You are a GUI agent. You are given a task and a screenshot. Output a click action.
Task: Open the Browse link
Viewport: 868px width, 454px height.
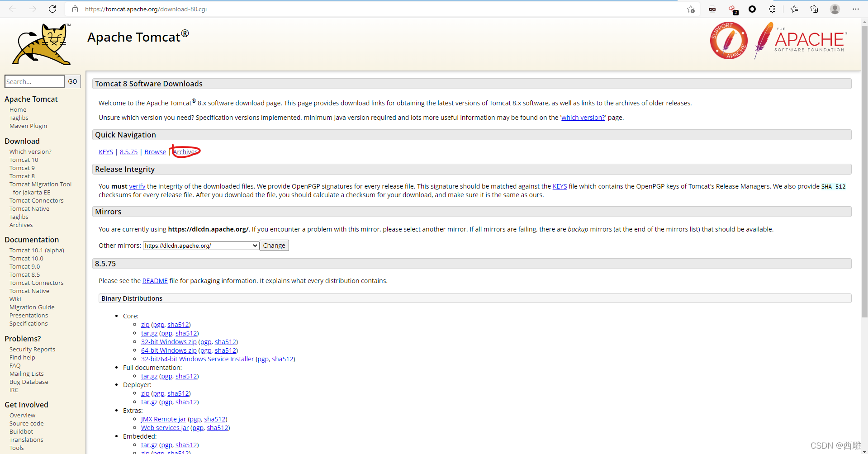pos(155,152)
